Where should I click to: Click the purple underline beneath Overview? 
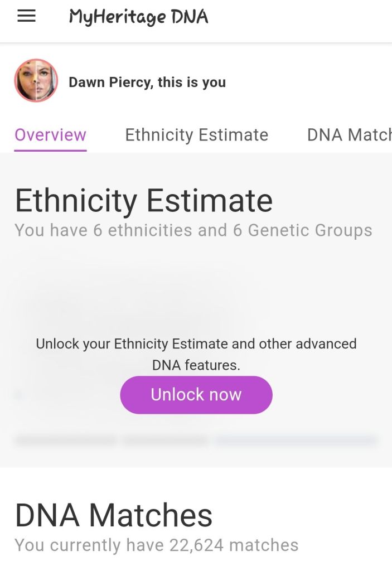click(x=50, y=149)
